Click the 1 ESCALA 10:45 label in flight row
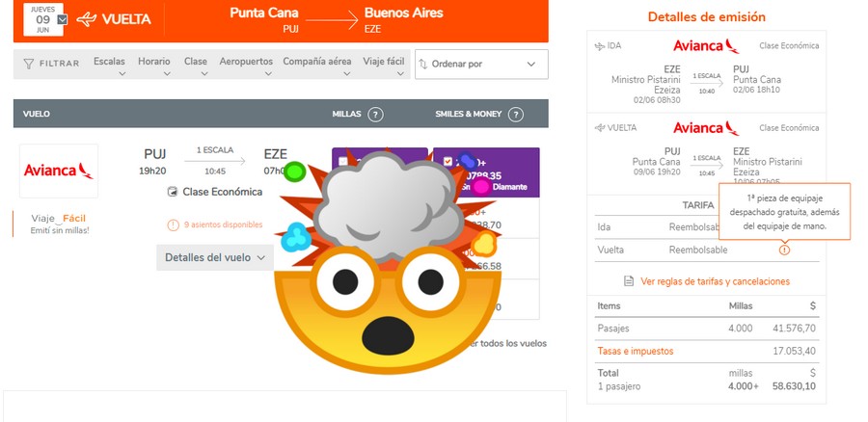Screen dimensions: 868x422 (215, 161)
